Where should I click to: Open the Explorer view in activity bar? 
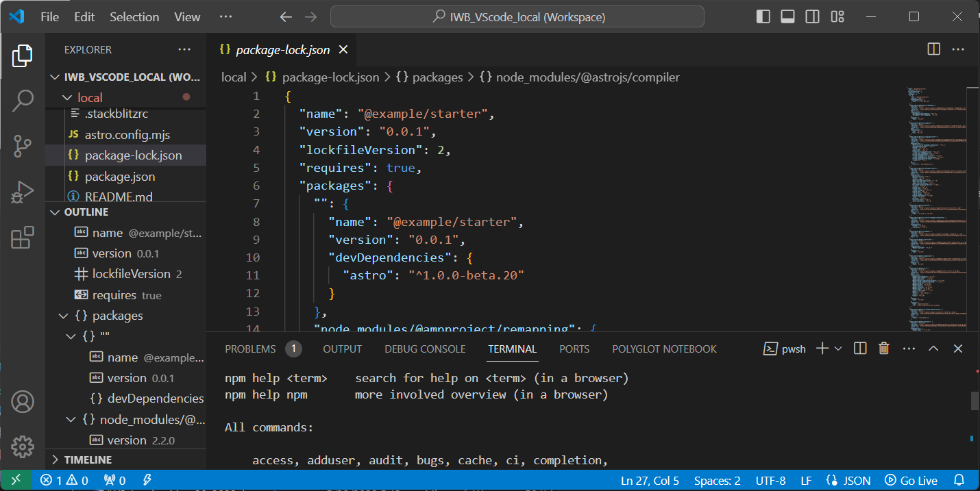[23, 55]
